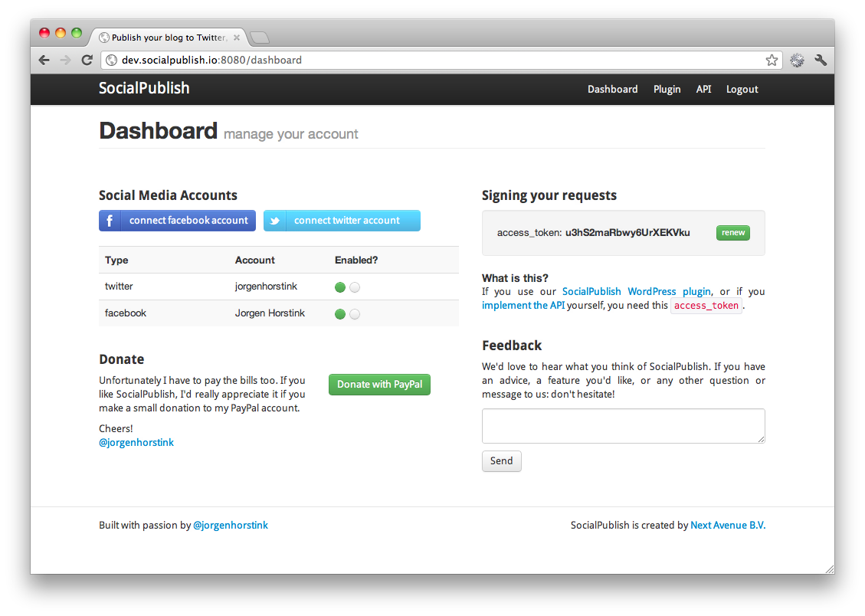Click the globe site icon in address bar
865x616 pixels.
click(x=111, y=60)
